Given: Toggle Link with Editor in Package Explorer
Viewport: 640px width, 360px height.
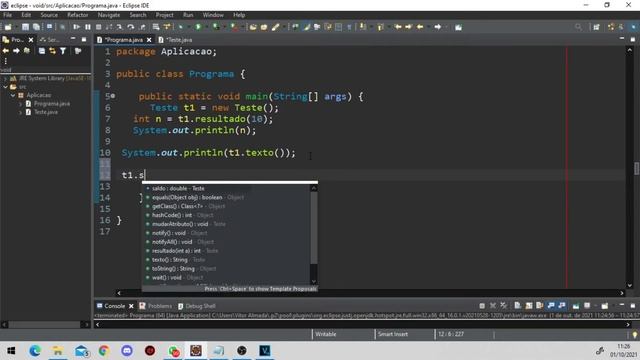Looking at the screenshot, I should pos(52,51).
